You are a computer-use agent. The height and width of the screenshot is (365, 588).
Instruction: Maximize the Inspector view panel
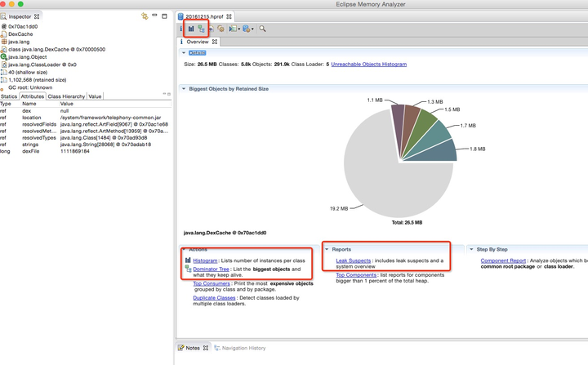(x=164, y=16)
